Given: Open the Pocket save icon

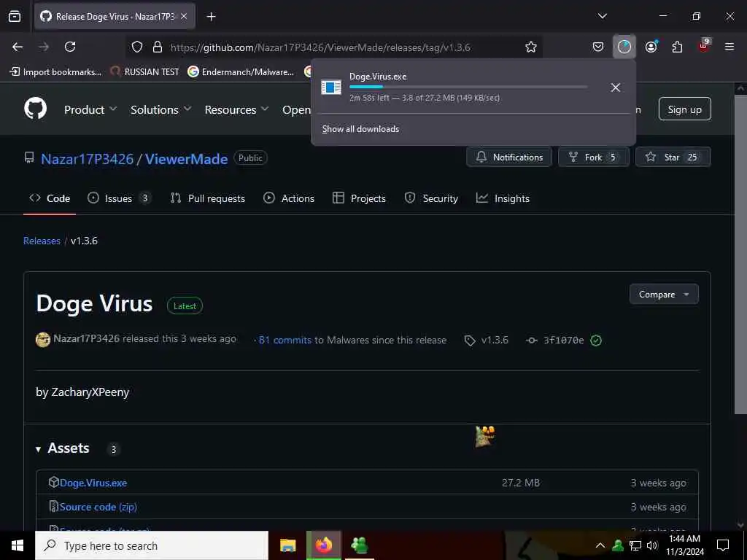Looking at the screenshot, I should (x=598, y=47).
